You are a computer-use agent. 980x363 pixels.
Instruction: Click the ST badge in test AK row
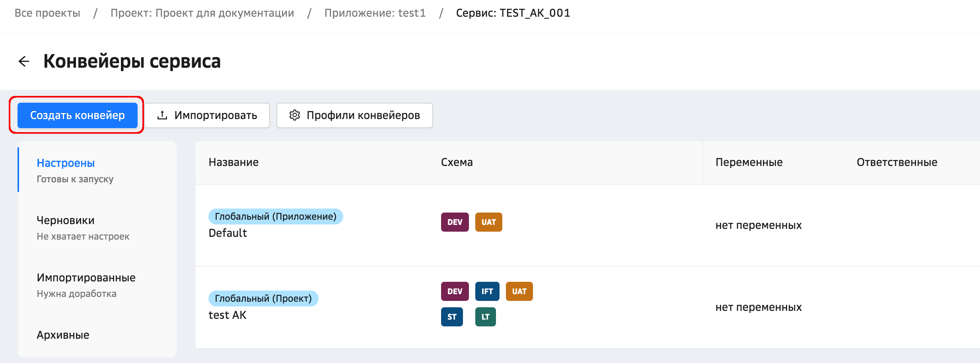[x=452, y=317]
